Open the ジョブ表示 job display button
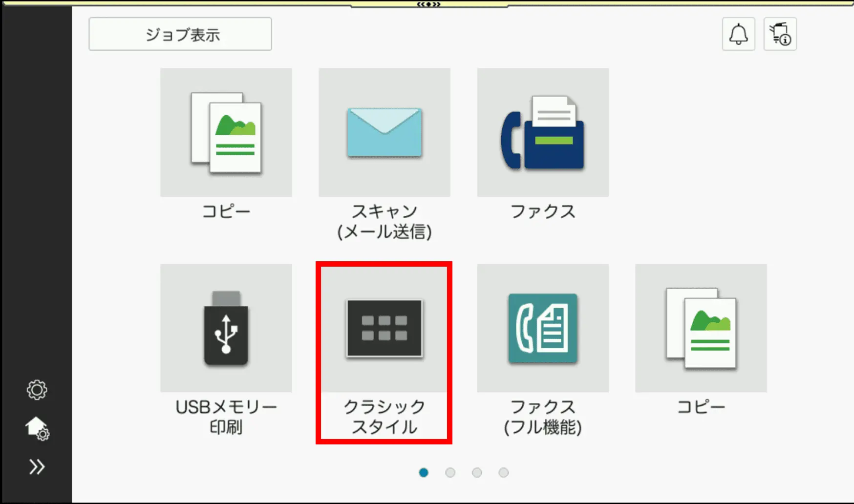 pos(180,34)
